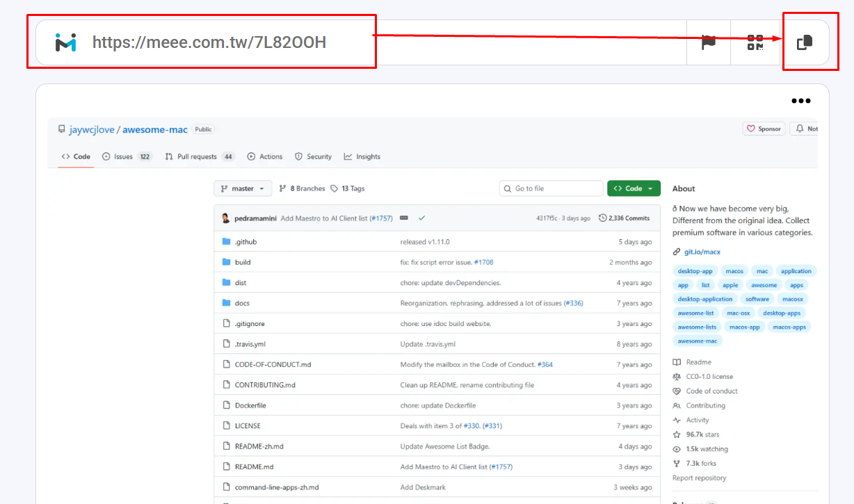854x504 pixels.
Task: Select the desktop-app topic tag
Action: (x=695, y=271)
